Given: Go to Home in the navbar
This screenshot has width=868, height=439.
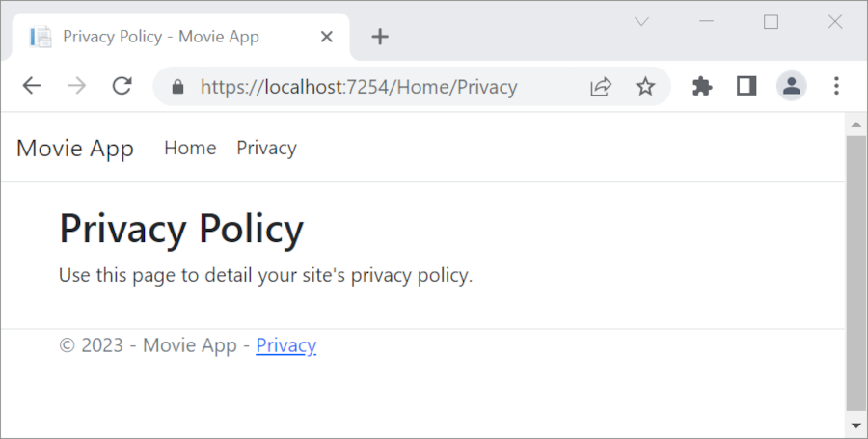Looking at the screenshot, I should click(190, 148).
